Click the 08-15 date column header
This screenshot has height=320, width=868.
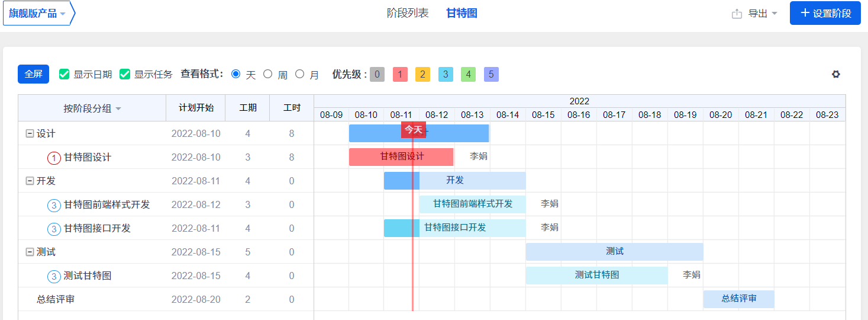point(544,115)
